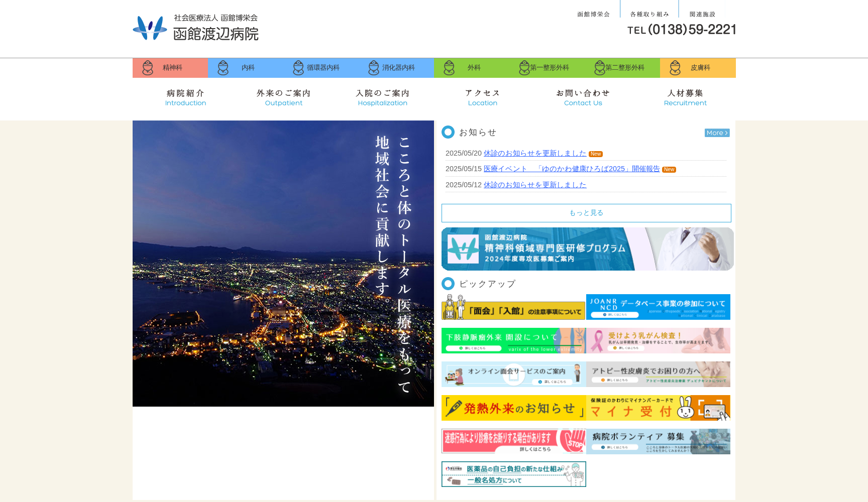
Task: Open the 病院紹介 Introduction menu
Action: coord(185,97)
